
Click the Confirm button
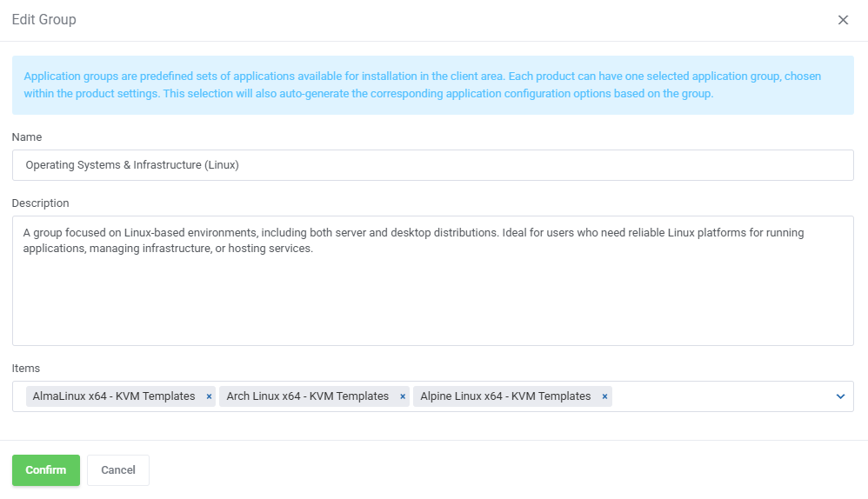(46, 470)
